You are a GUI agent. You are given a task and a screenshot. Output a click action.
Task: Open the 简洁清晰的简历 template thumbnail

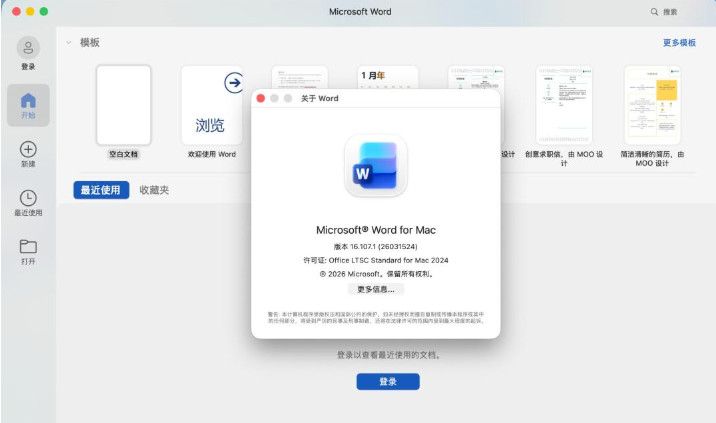[x=652, y=105]
